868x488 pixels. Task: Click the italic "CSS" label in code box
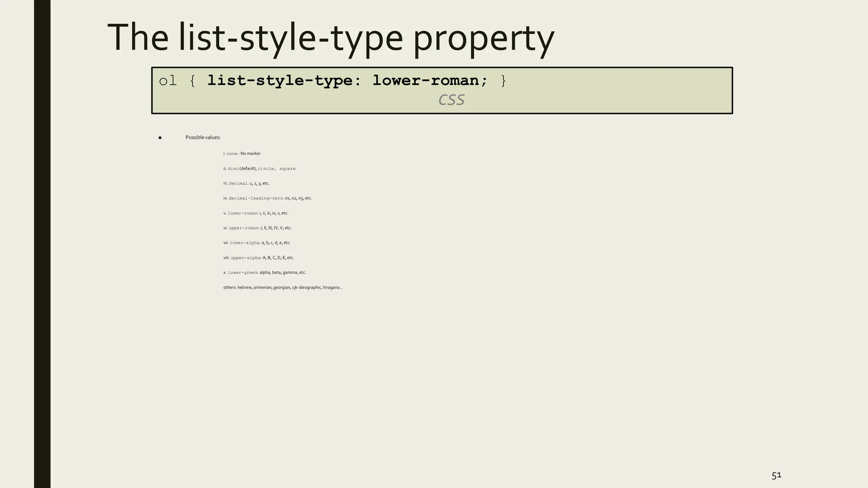[x=451, y=100]
